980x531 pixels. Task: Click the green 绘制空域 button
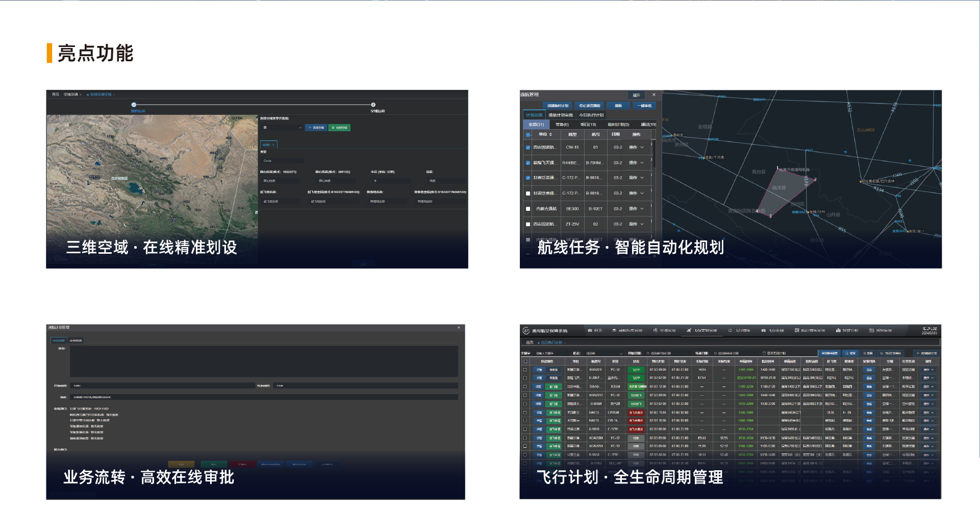[339, 128]
